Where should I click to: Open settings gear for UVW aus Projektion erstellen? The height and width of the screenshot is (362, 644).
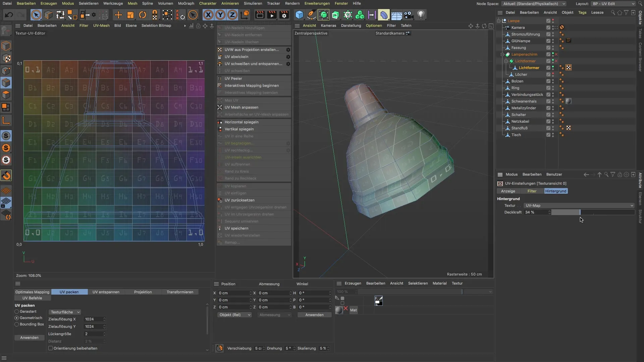point(288,50)
